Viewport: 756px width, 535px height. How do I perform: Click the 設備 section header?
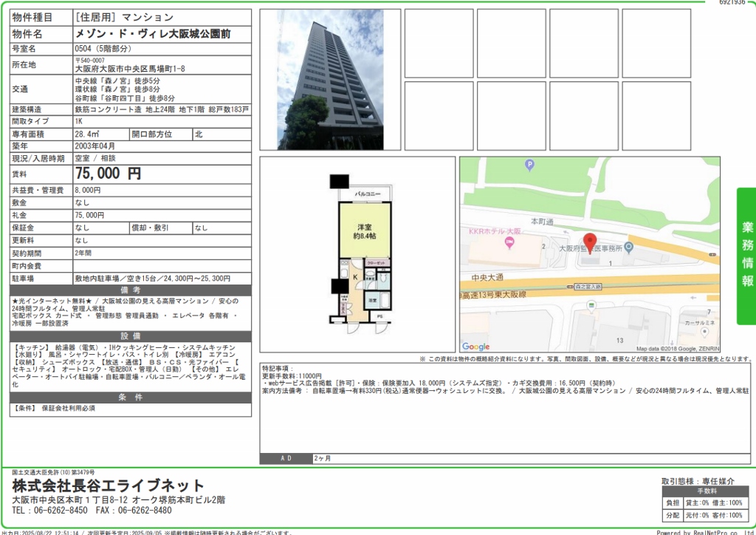(x=130, y=336)
